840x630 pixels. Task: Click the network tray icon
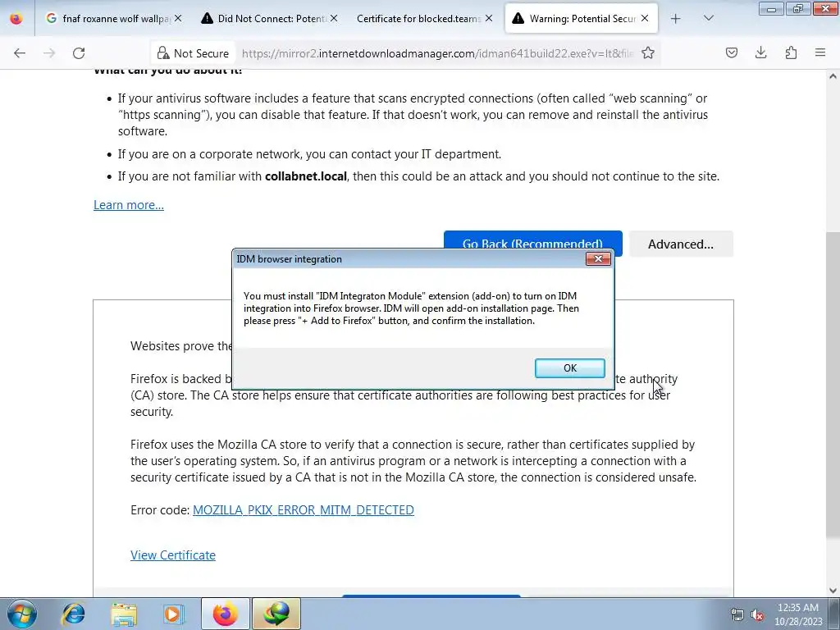(x=737, y=614)
